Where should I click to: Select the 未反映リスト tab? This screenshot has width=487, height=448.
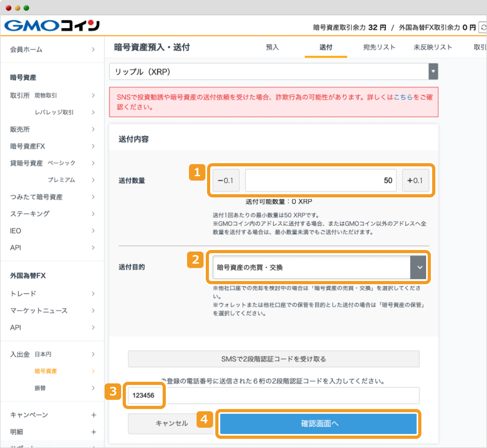tap(433, 47)
